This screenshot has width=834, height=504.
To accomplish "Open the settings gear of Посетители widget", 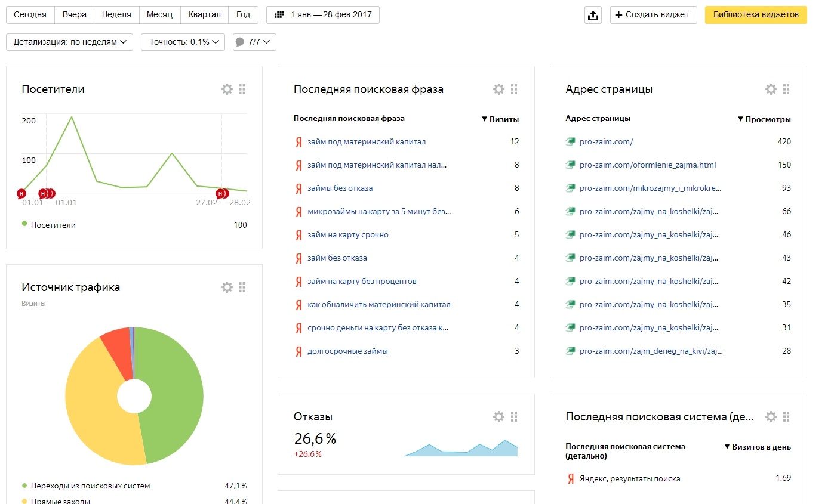I will pos(227,89).
